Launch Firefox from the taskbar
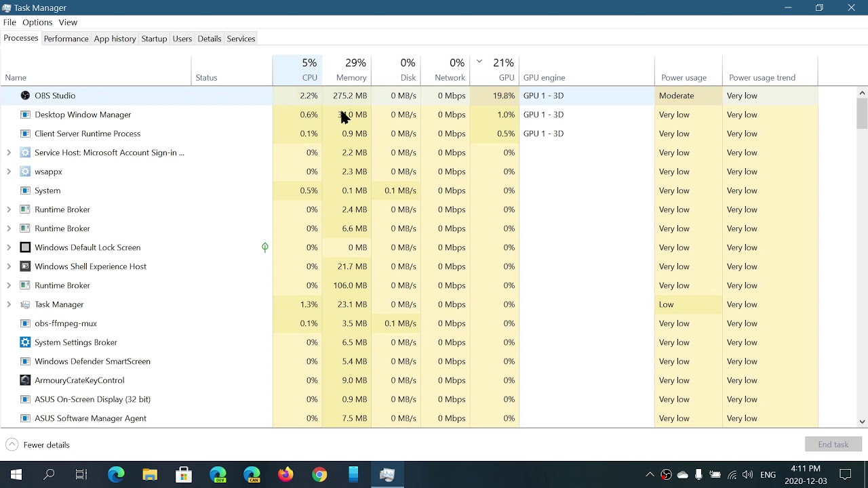 285,474
